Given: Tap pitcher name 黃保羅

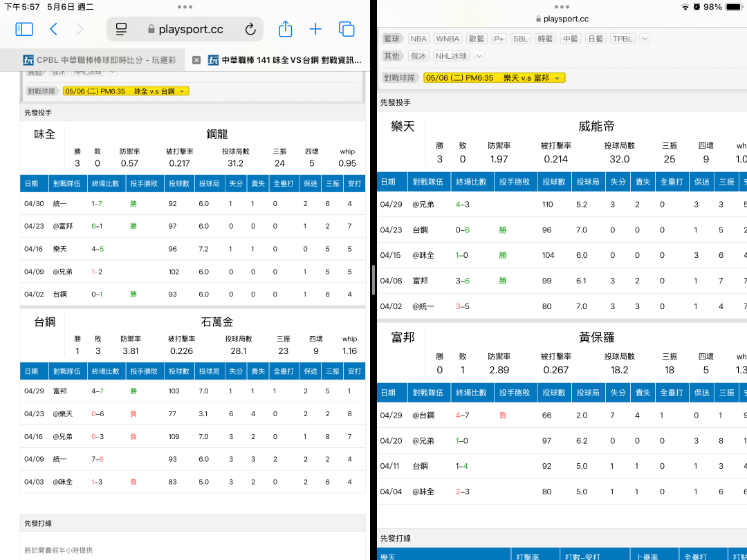Looking at the screenshot, I should point(596,337).
